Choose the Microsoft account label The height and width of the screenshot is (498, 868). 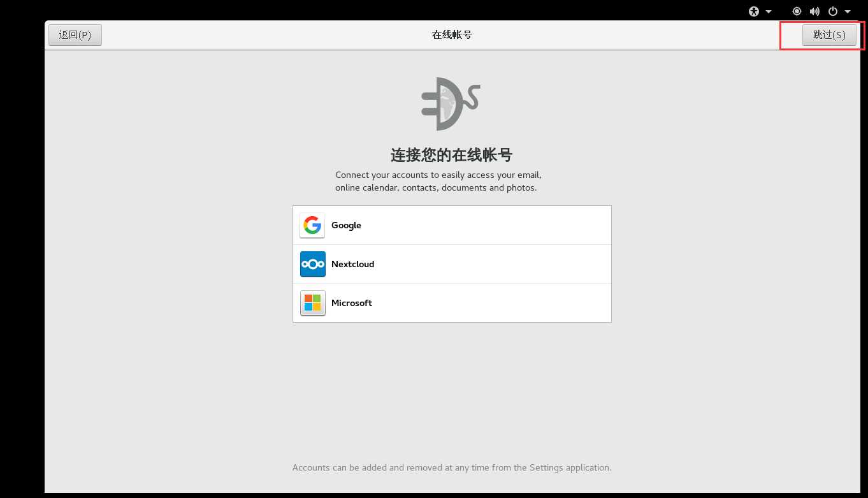[x=352, y=303]
